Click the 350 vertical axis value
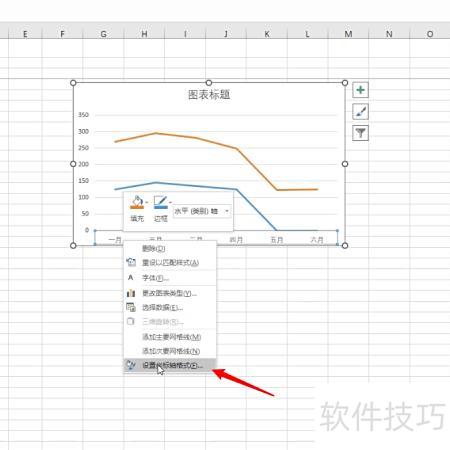This screenshot has height=450, width=450. 83,115
